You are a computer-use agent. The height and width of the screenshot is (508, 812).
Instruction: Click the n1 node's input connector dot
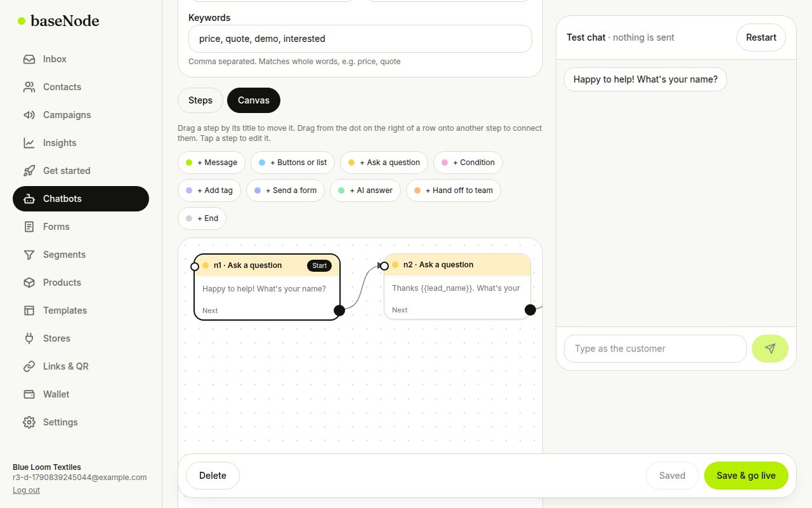[195, 267]
